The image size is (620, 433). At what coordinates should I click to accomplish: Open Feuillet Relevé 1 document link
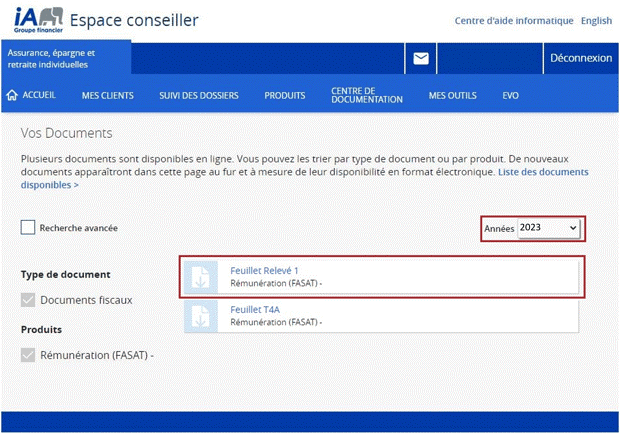pos(264,270)
